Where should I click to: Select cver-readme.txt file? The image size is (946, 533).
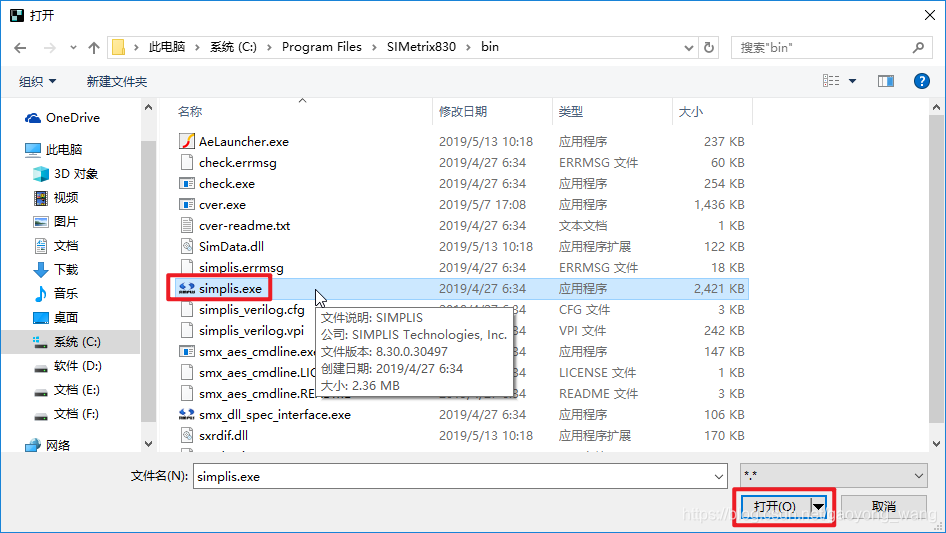click(x=244, y=226)
